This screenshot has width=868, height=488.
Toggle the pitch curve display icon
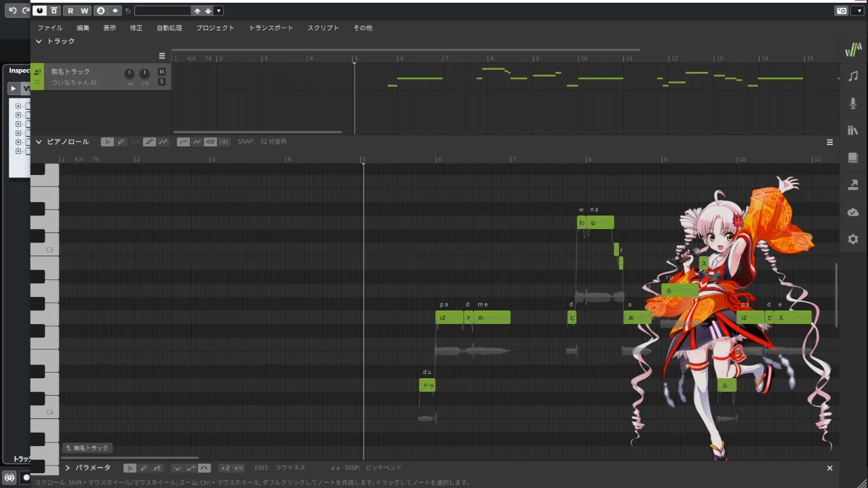click(163, 142)
